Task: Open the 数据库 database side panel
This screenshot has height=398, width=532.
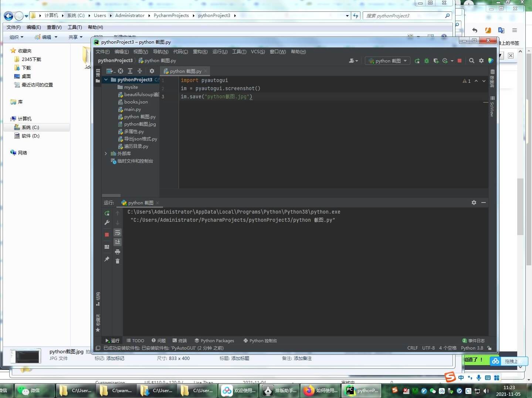Action: click(x=492, y=78)
